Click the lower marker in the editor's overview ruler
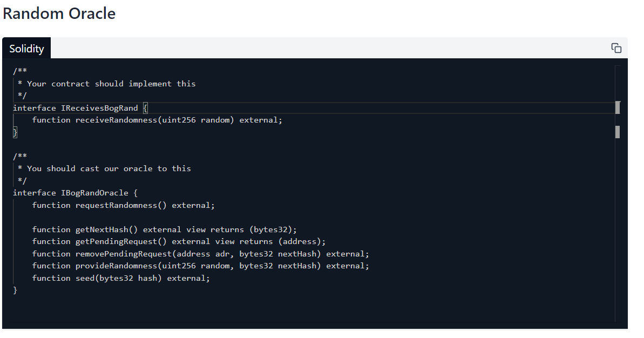 [x=618, y=132]
